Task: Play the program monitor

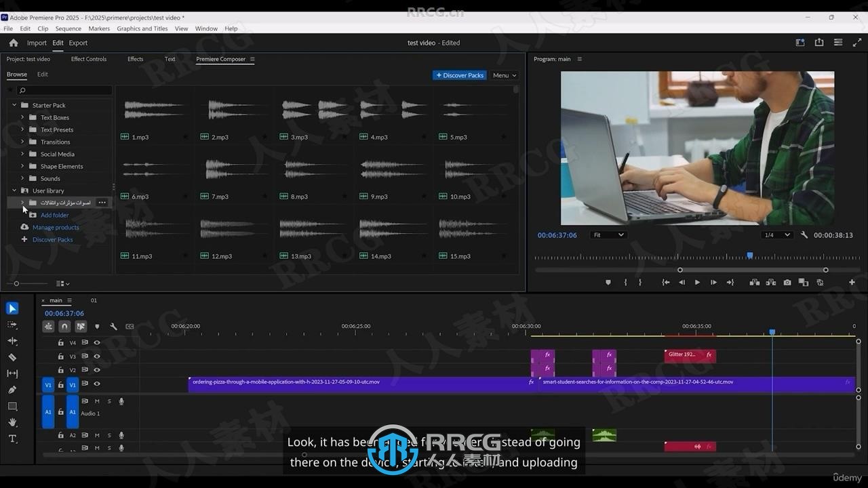Action: point(697,283)
